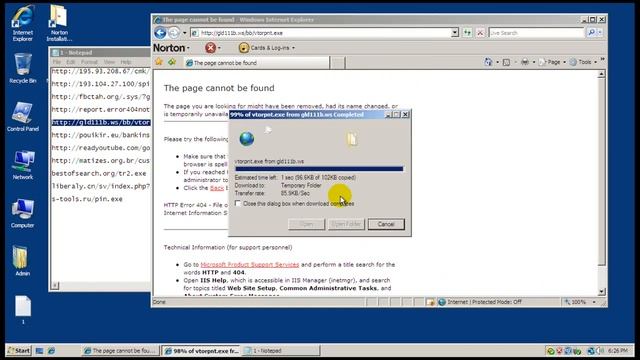640x360 pixels.
Task: Open Norton Cards & Log-ins menu
Action: coord(267,48)
